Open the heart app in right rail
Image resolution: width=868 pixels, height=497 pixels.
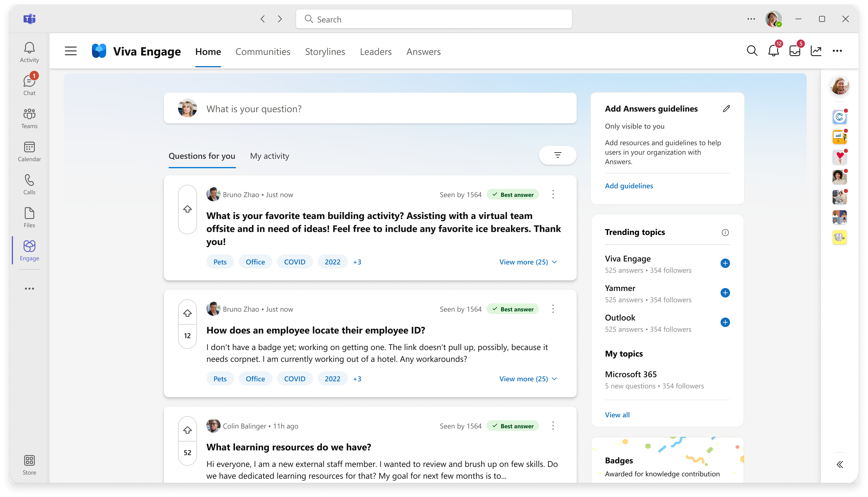click(839, 157)
